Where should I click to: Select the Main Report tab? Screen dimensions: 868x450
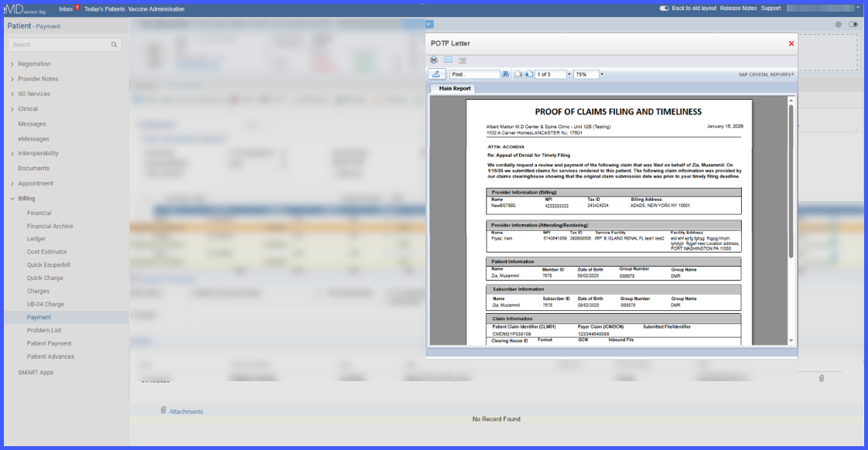click(x=454, y=88)
